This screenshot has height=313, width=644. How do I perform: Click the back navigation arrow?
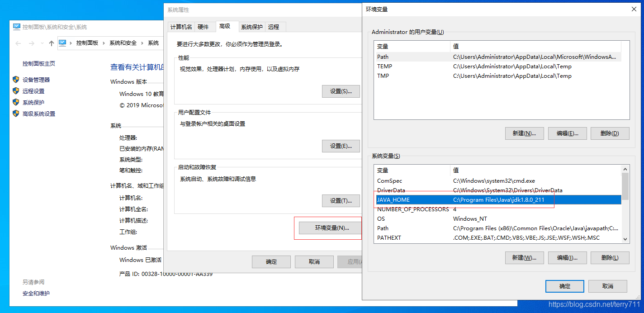click(x=18, y=43)
